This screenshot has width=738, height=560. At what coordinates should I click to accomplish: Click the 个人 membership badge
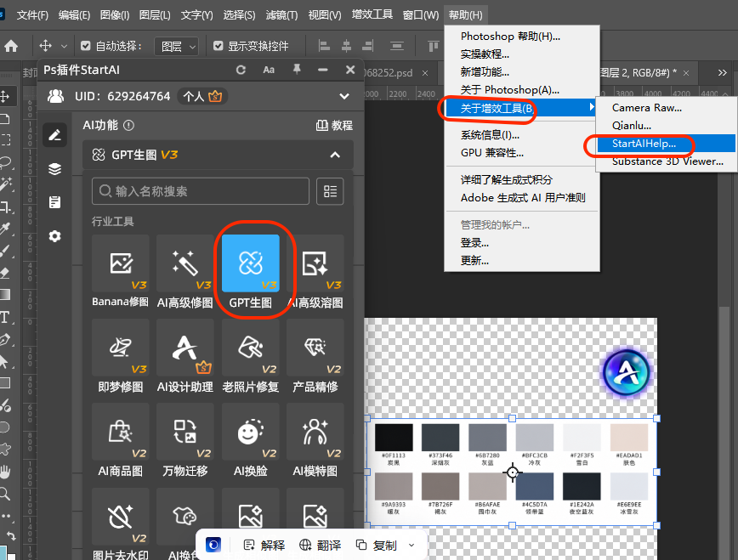point(202,97)
